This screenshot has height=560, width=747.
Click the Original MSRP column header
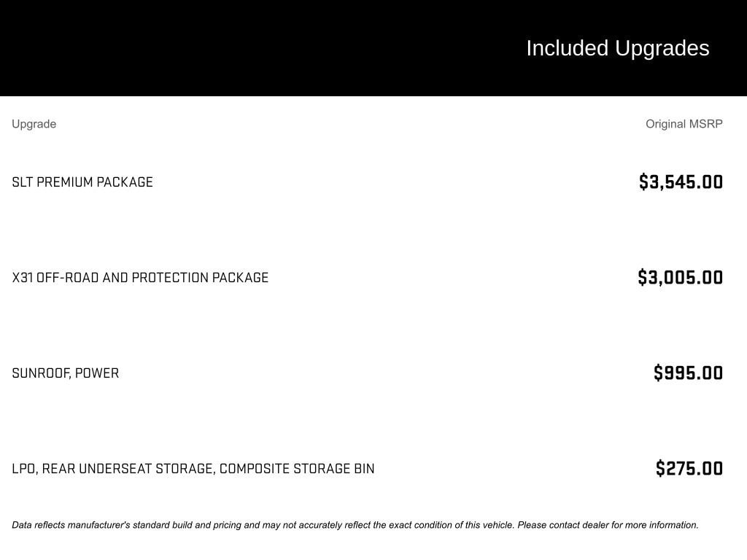coord(684,124)
